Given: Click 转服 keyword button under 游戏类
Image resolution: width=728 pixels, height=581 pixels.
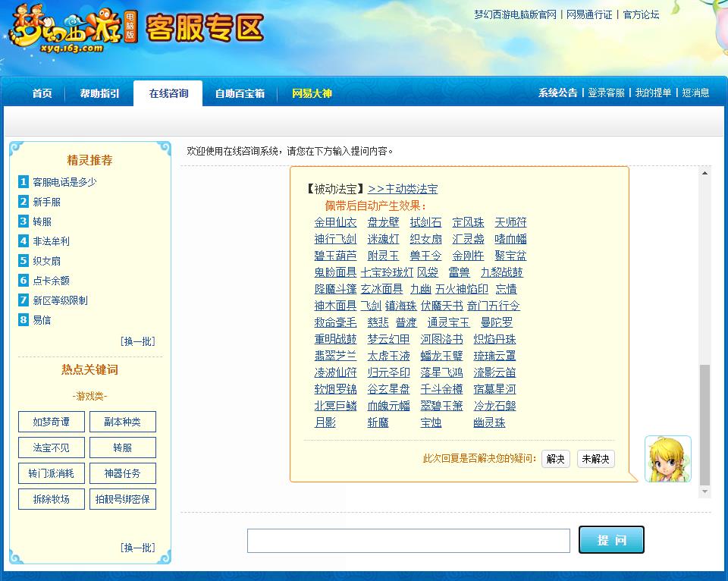Looking at the screenshot, I should point(123,448).
